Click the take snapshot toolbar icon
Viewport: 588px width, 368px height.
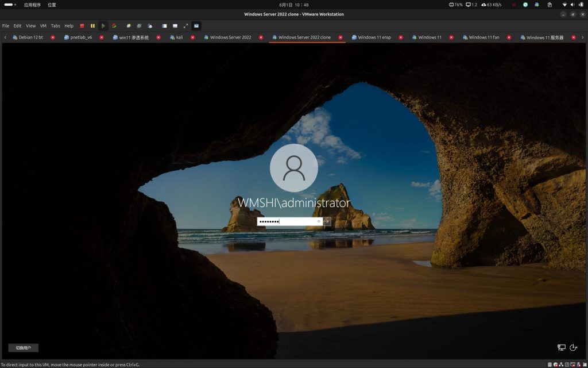point(129,26)
